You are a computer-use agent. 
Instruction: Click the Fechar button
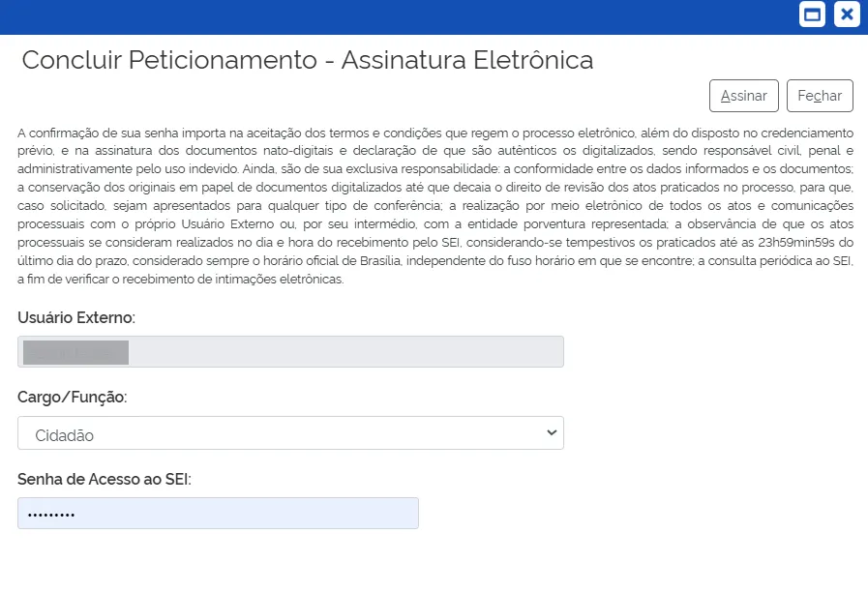pos(820,96)
